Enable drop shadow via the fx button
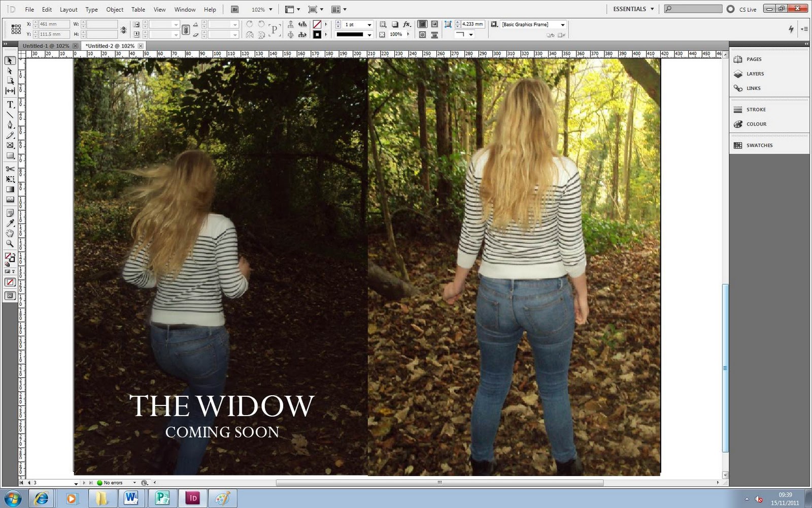The width and height of the screenshot is (812, 508). pos(406,24)
